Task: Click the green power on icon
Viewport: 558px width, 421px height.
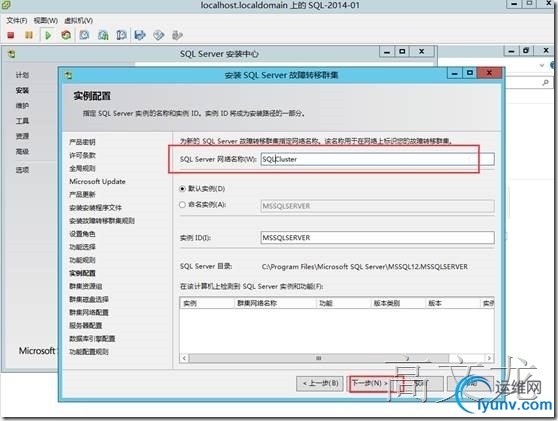Action: click(48, 35)
